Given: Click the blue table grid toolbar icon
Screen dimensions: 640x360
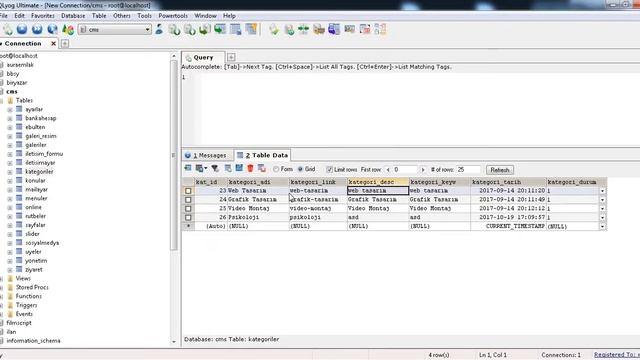Looking at the screenshot, I should [236, 29].
